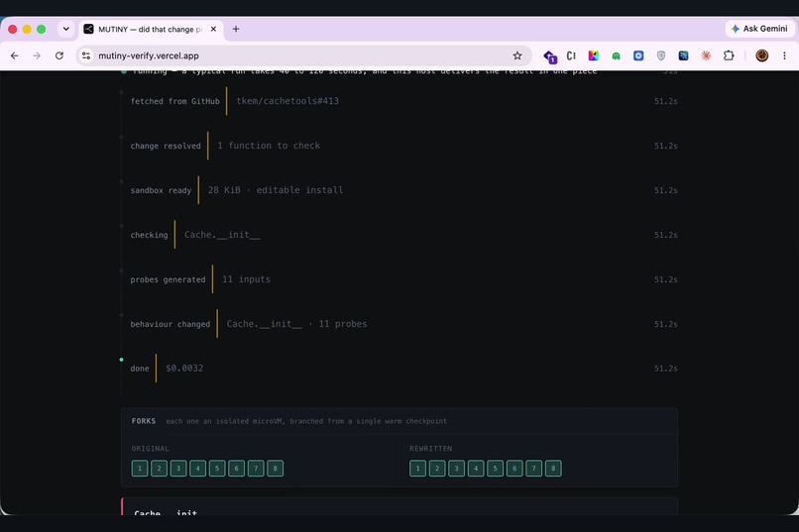Select Rewritten fork box 3
The height and width of the screenshot is (532, 799).
[x=457, y=469]
